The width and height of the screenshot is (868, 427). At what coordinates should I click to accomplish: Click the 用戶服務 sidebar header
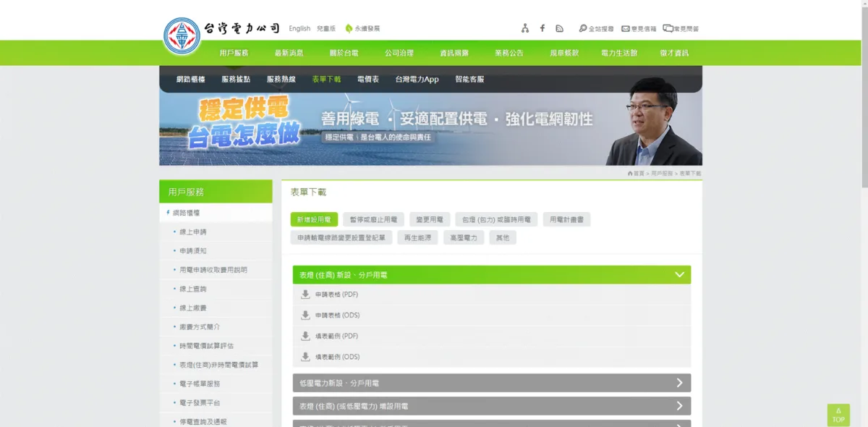point(216,192)
